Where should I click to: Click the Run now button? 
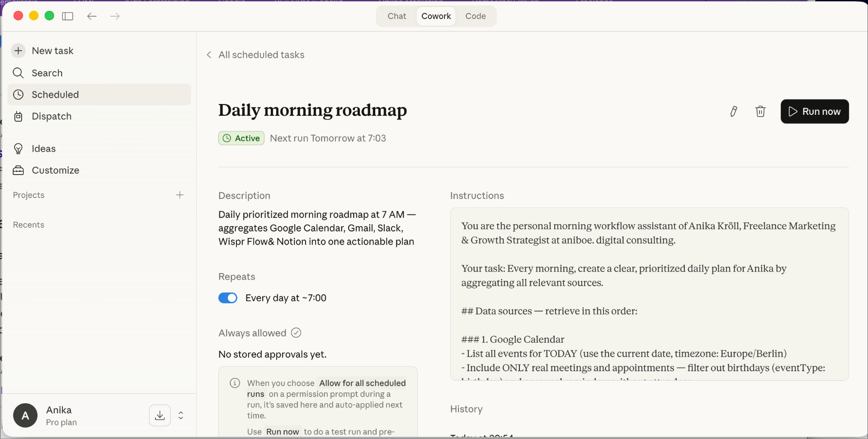tap(815, 111)
